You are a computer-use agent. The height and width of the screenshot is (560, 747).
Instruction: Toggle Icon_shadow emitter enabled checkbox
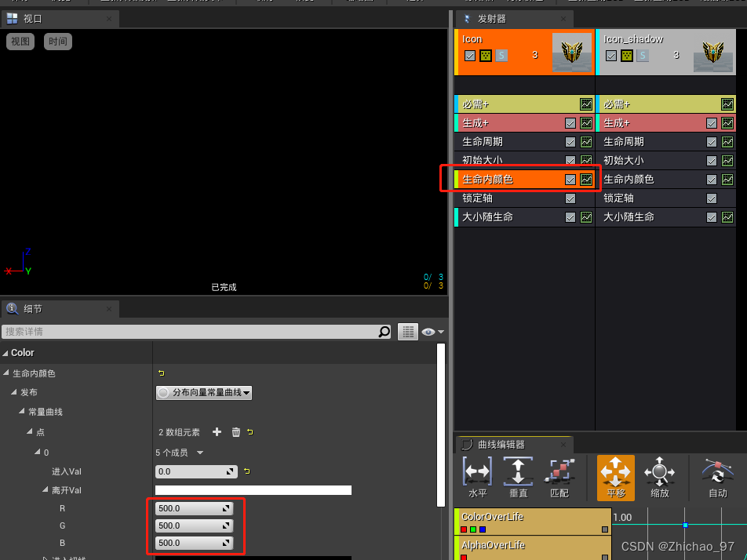610,56
